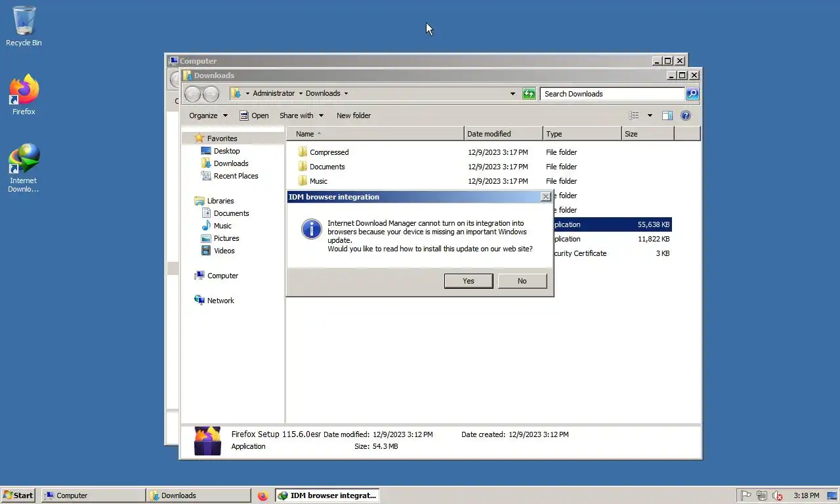Toggle the preview pane icon
Image resolution: width=840 pixels, height=504 pixels.
pos(667,115)
